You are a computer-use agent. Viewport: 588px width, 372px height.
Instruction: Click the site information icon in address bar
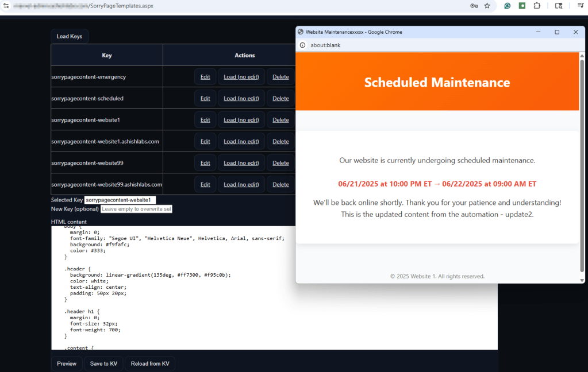point(6,6)
